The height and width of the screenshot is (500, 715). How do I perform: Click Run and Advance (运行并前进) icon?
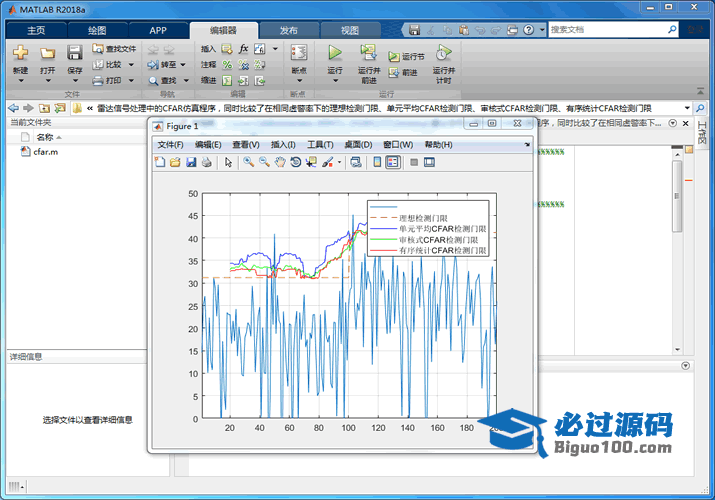click(368, 53)
